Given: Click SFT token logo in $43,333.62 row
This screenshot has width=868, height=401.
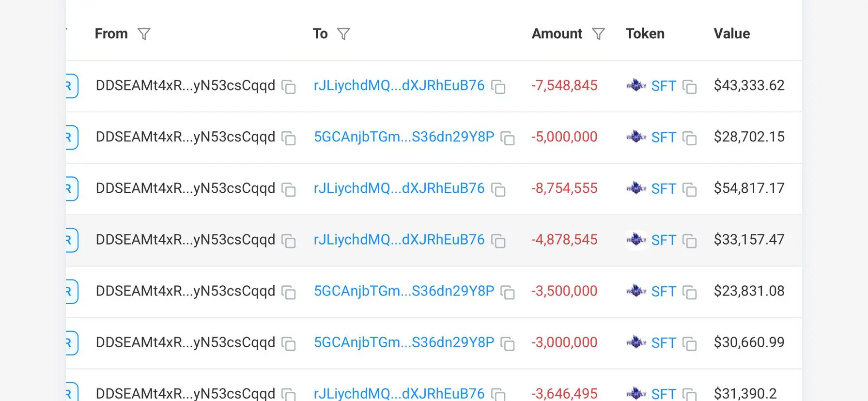Looking at the screenshot, I should pos(636,86).
